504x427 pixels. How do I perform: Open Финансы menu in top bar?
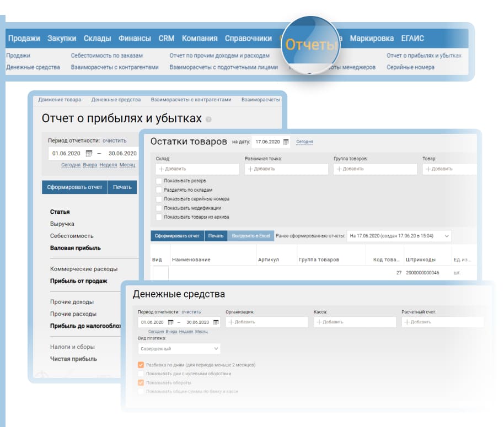point(135,39)
